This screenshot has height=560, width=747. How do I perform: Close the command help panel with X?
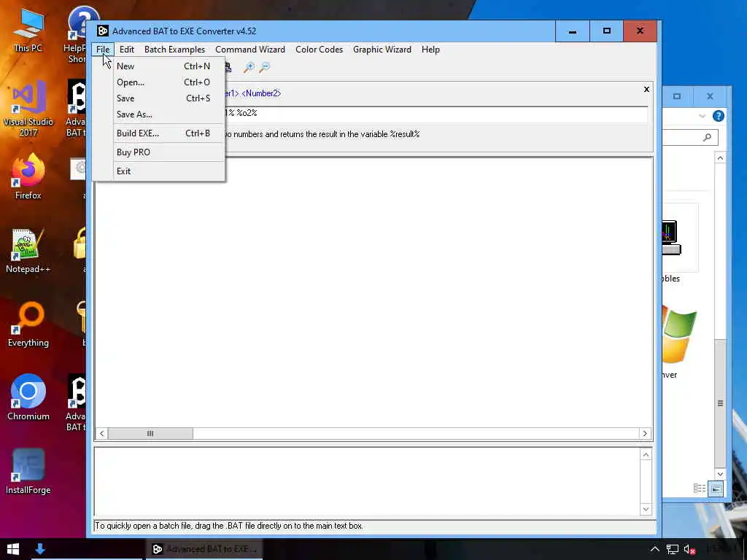pos(646,89)
